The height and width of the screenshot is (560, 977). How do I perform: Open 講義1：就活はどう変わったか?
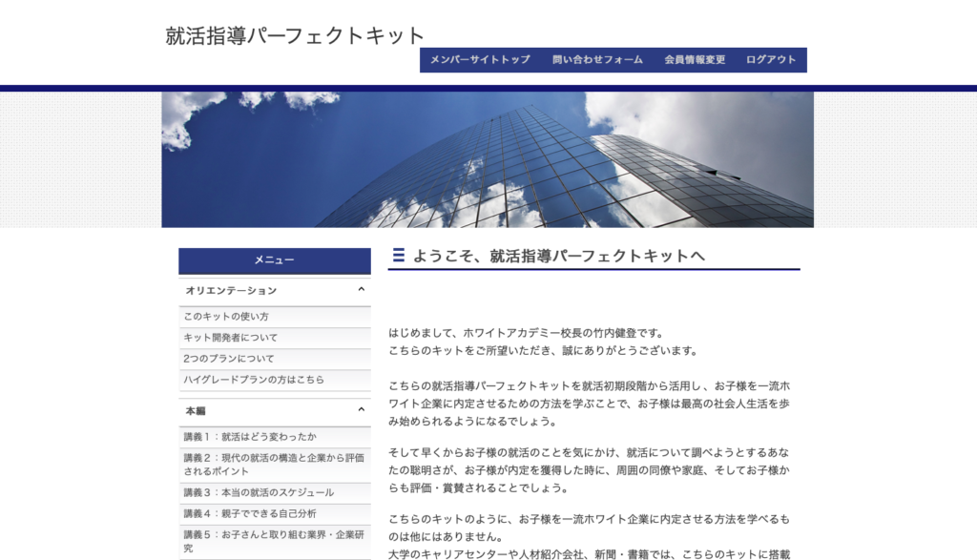click(x=275, y=437)
